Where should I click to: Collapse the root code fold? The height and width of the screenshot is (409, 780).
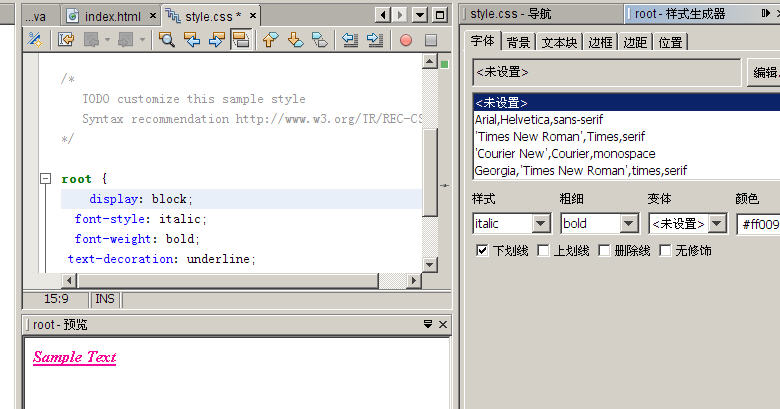point(45,179)
